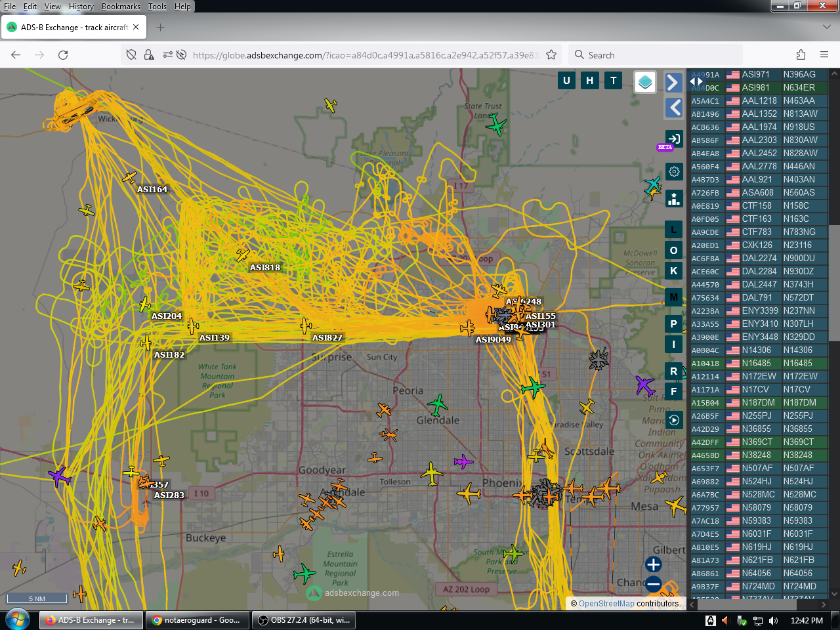The image size is (840, 630).
Task: Select aircraft ASI204 on the map
Action: coord(144,304)
